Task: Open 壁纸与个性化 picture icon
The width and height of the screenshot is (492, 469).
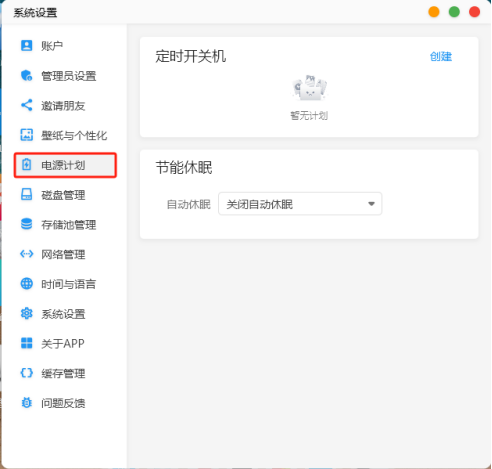Action: 27,135
